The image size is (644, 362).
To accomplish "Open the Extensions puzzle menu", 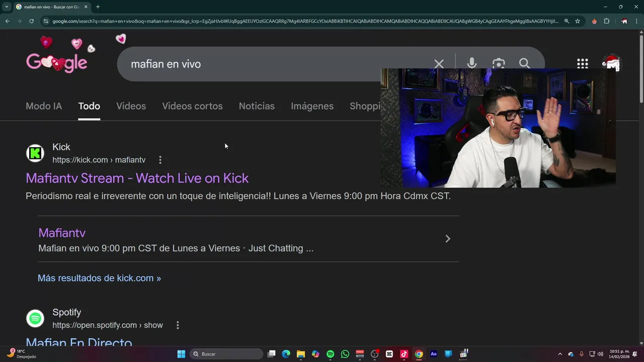I will coord(606,21).
